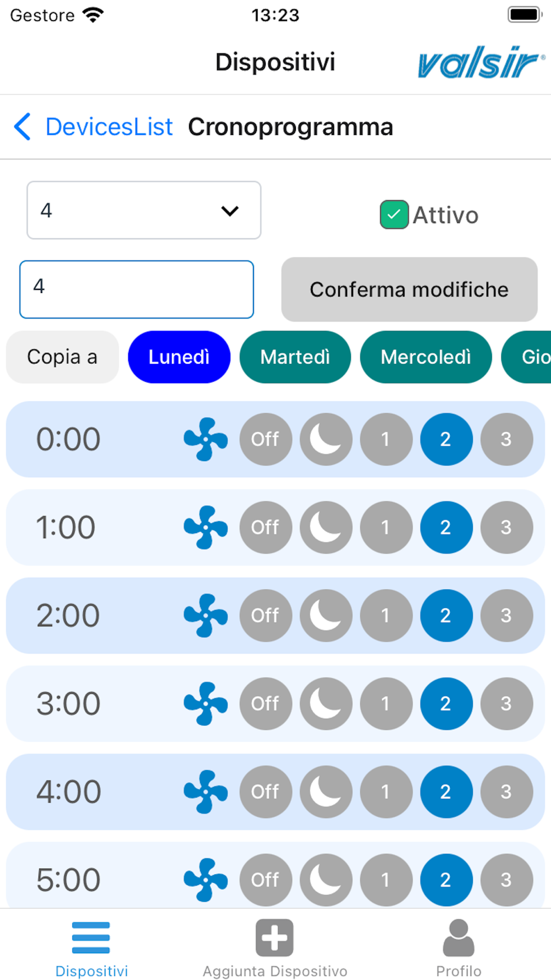Image resolution: width=551 pixels, height=980 pixels.
Task: Set 2:00 fan speed to 3
Action: 506,616
